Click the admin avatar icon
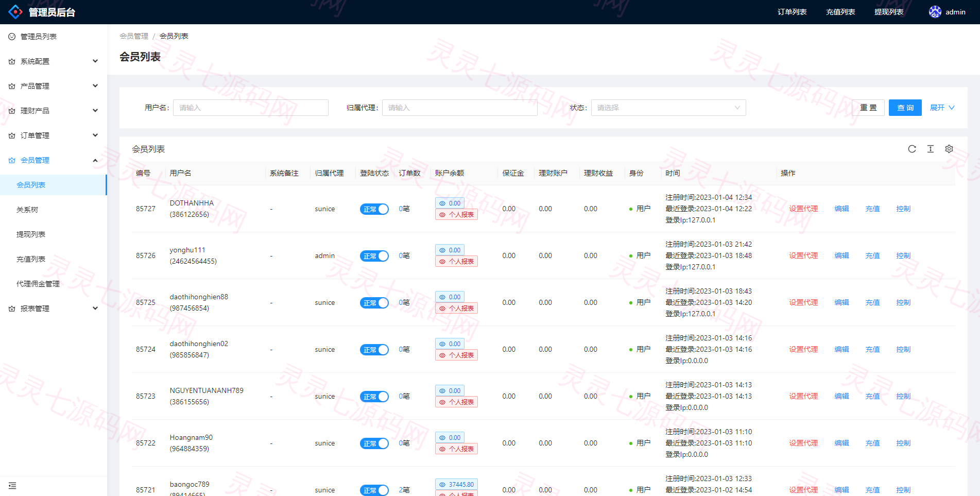 coord(935,12)
